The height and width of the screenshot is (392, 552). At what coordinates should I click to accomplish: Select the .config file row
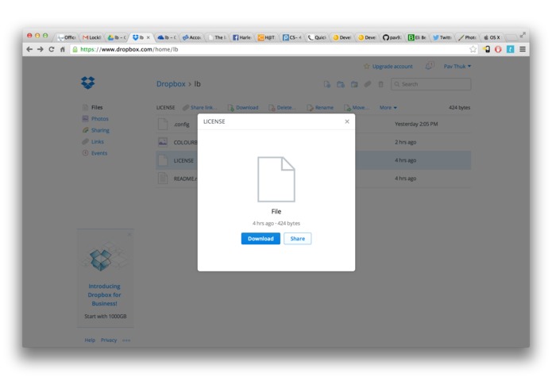[x=313, y=124]
